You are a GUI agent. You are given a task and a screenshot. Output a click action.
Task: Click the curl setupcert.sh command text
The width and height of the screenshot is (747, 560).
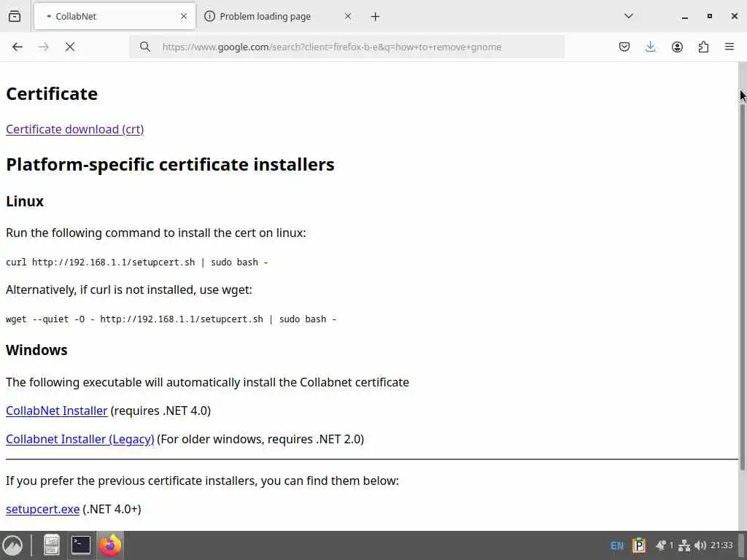[x=136, y=262]
